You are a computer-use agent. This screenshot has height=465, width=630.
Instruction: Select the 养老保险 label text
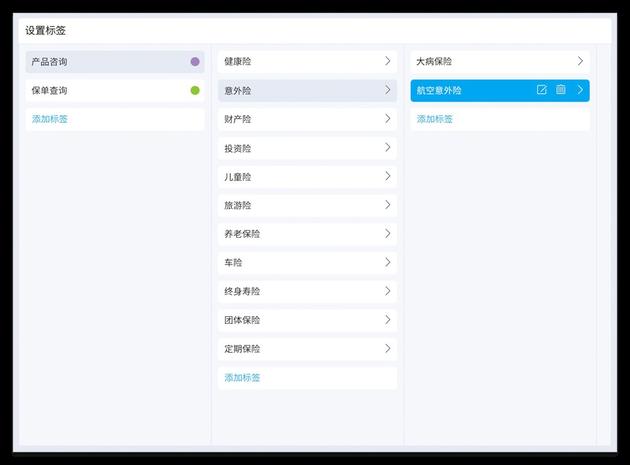(242, 234)
